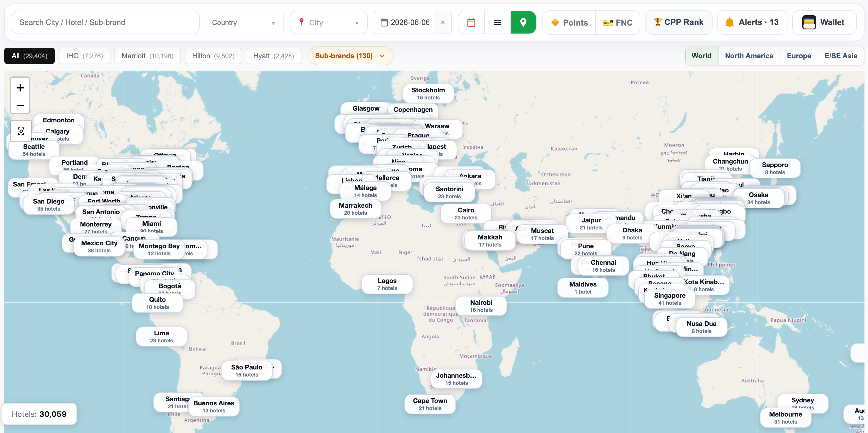Open the Seattle 54 hotels marker
The image size is (868, 433).
(34, 150)
